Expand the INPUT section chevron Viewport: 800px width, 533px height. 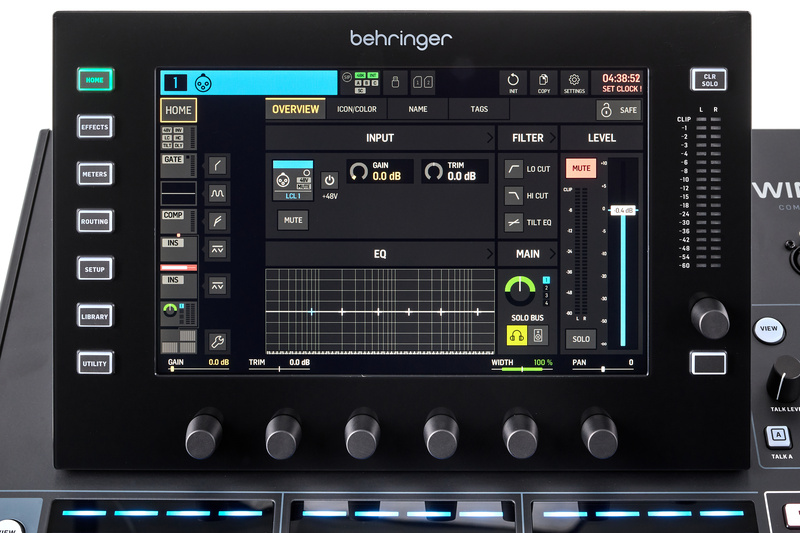489,138
